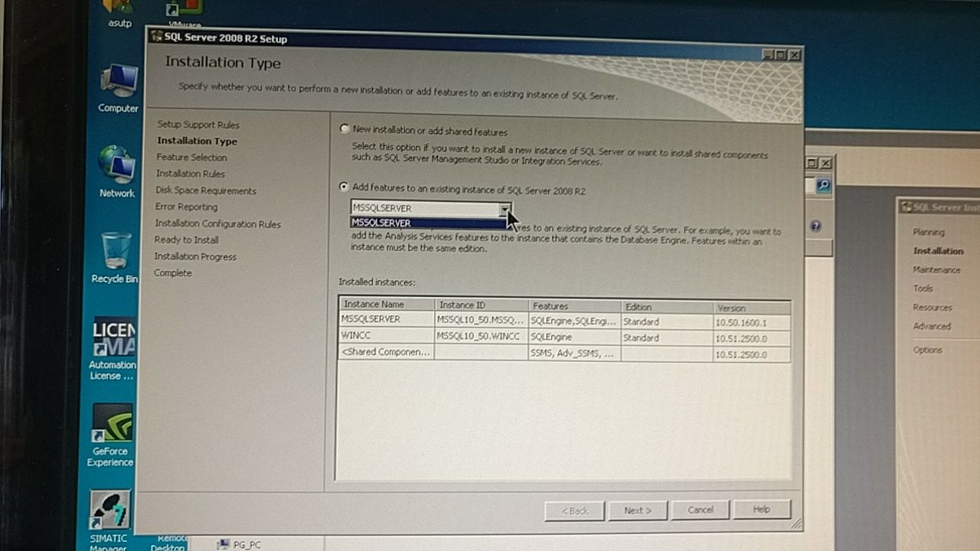Click the Instance ID column header
Screen dimensions: 980x551
[481, 305]
